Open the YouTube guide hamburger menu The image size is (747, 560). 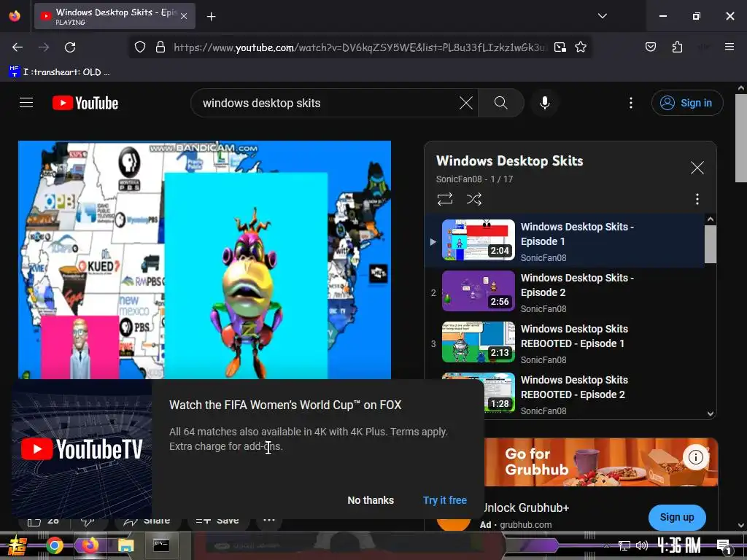click(x=26, y=103)
